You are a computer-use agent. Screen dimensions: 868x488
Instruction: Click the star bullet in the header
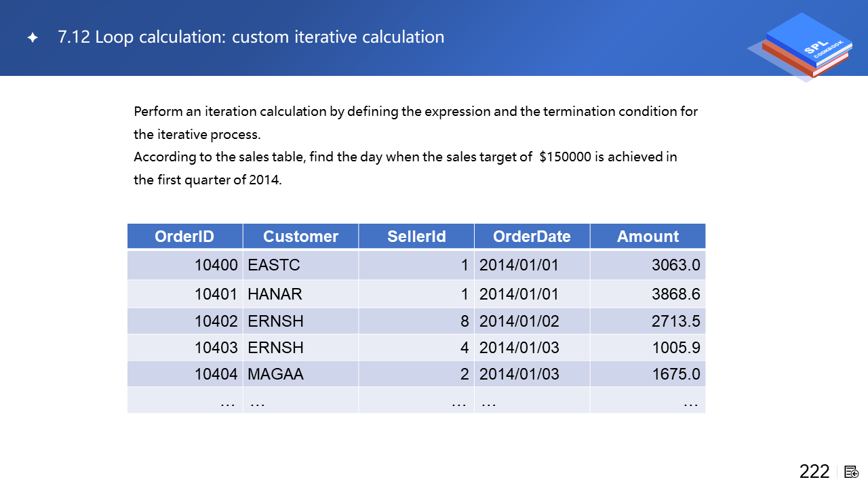point(32,38)
